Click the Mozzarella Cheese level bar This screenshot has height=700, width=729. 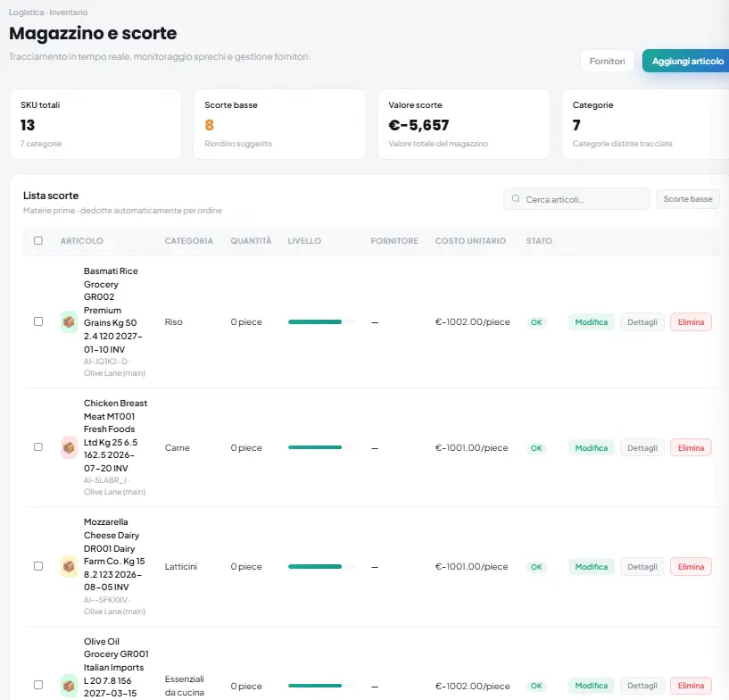pyautogui.click(x=322, y=566)
